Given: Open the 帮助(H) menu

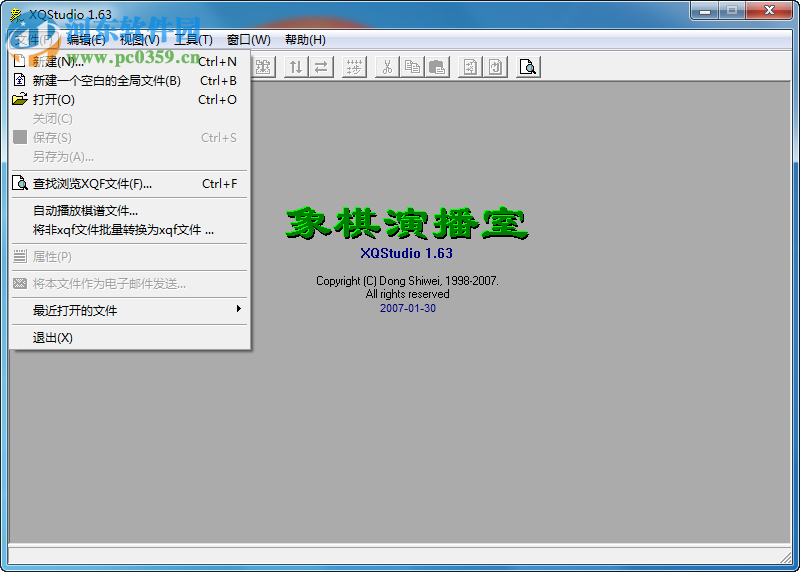Looking at the screenshot, I should coord(305,40).
